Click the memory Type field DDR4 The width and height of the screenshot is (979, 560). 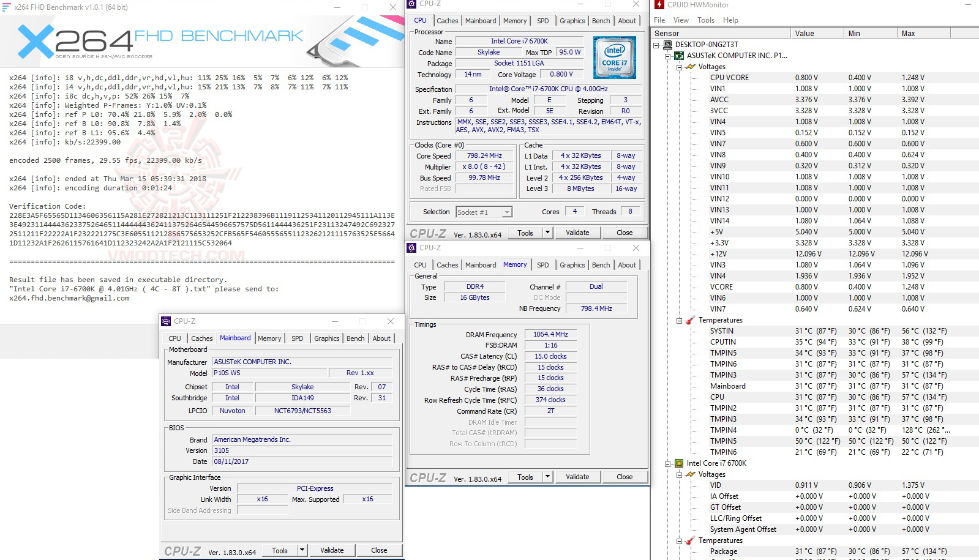(x=475, y=286)
